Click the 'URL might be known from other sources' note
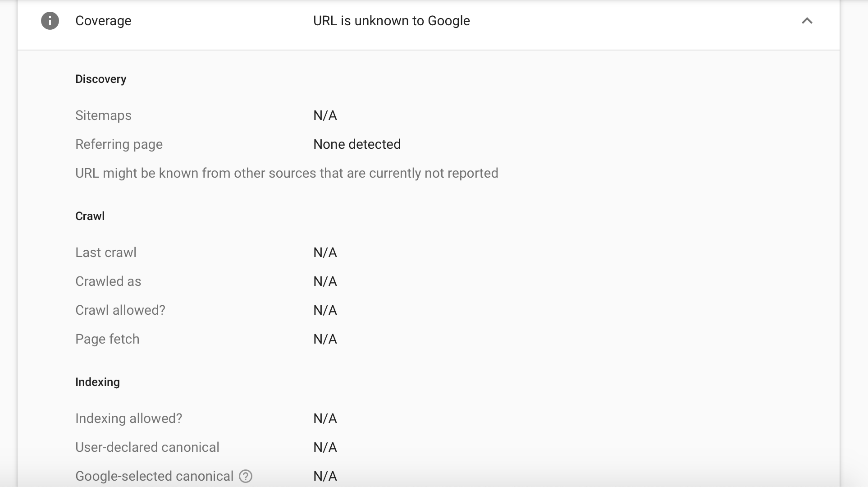 pos(287,173)
